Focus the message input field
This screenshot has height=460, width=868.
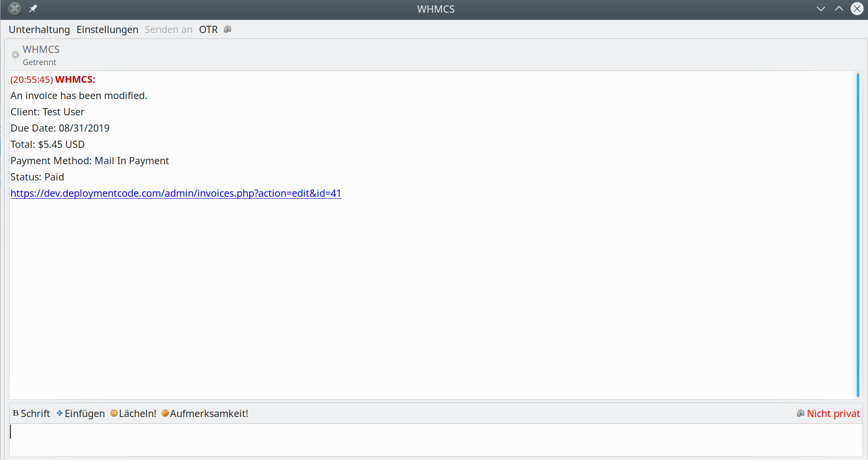point(436,440)
